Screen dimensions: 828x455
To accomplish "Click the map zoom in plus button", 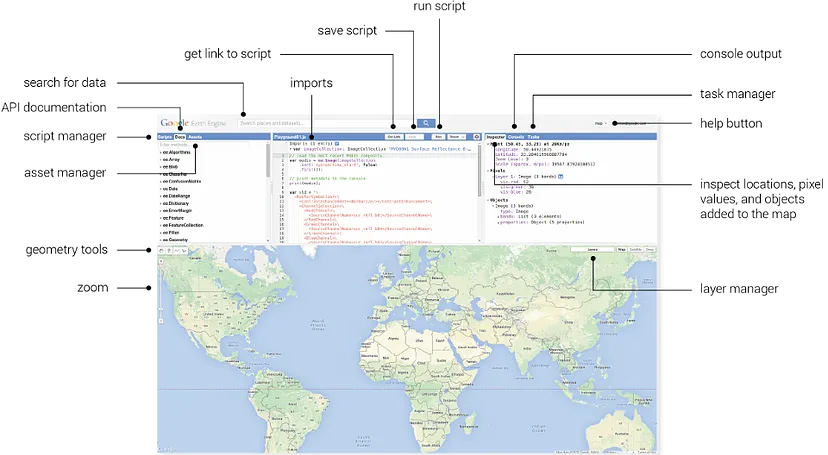I will point(161,261).
